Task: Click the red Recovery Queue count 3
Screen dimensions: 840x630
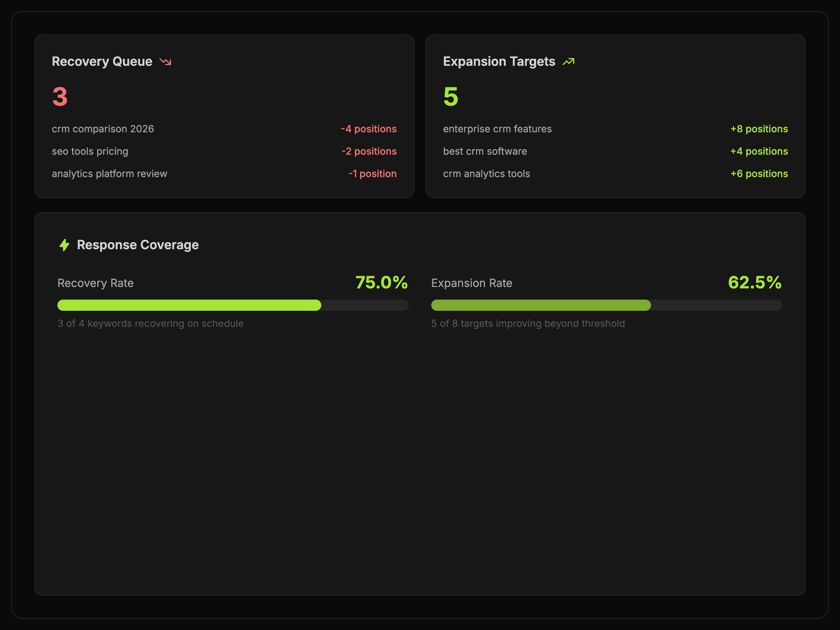Action: pos(60,97)
